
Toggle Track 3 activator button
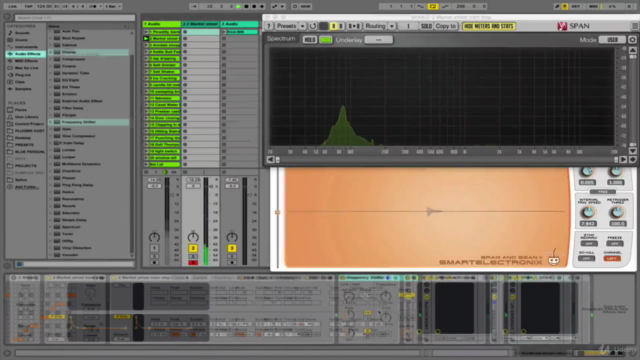pos(232,248)
